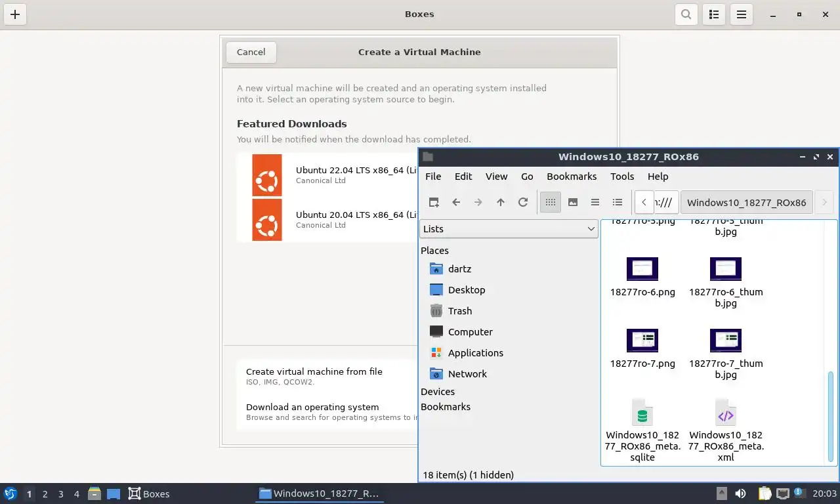Select thumbnail view mode in file manager
This screenshot has width=840, height=504.
(573, 202)
